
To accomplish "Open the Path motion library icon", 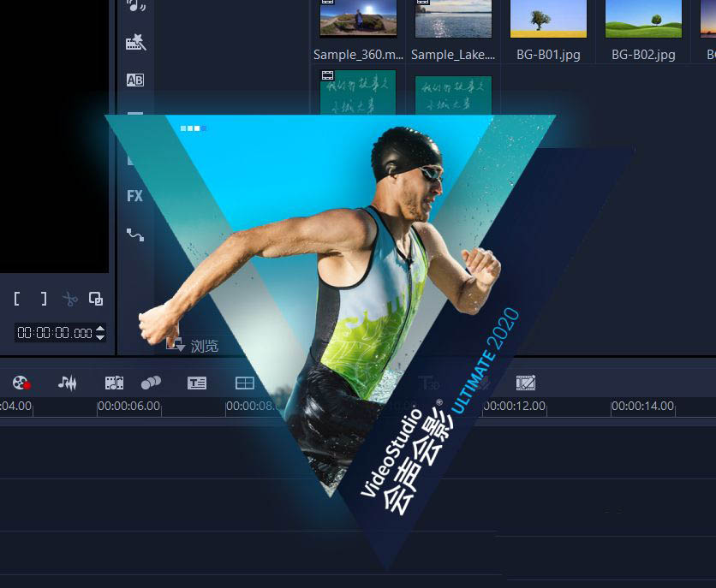I will click(x=135, y=235).
